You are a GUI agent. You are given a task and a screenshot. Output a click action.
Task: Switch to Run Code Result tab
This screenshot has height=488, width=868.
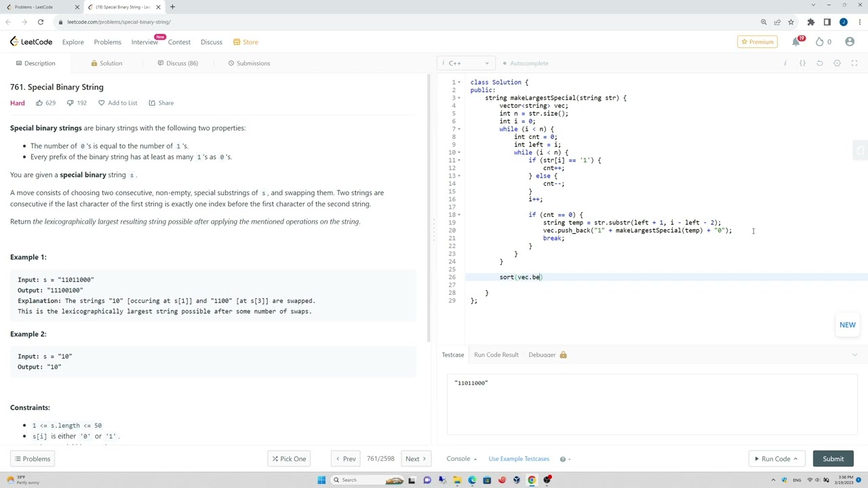(x=496, y=354)
